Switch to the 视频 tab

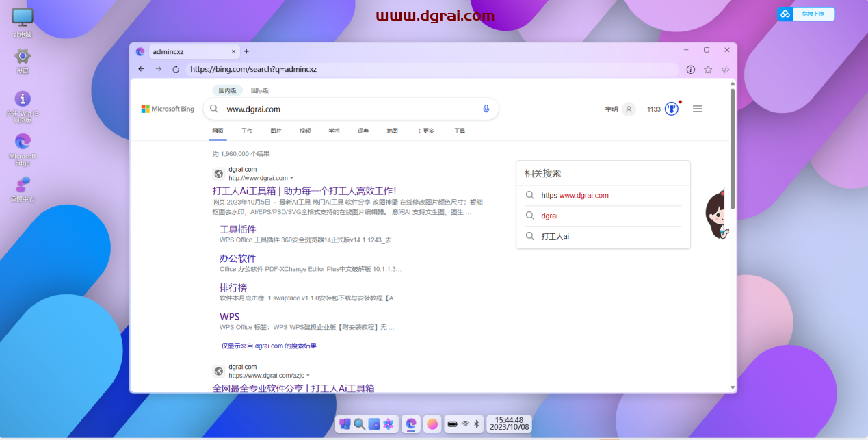coord(305,131)
